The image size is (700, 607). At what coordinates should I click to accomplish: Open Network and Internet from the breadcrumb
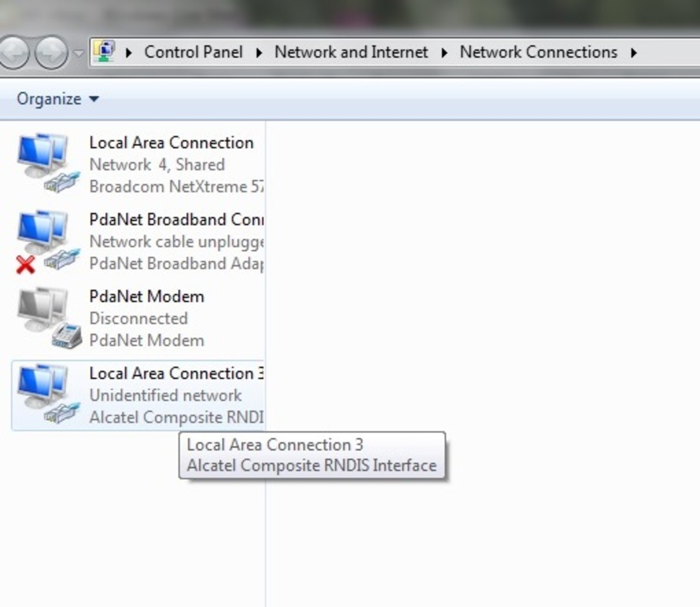click(x=351, y=52)
